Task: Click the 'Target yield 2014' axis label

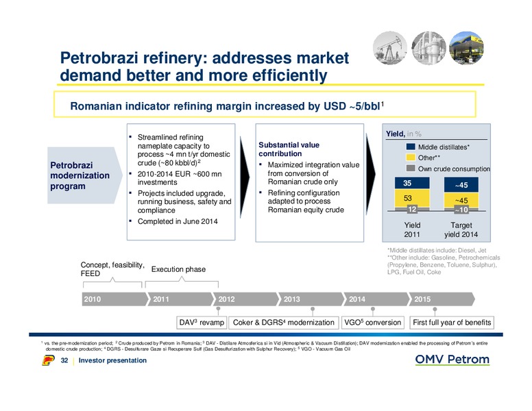Action: (x=461, y=229)
